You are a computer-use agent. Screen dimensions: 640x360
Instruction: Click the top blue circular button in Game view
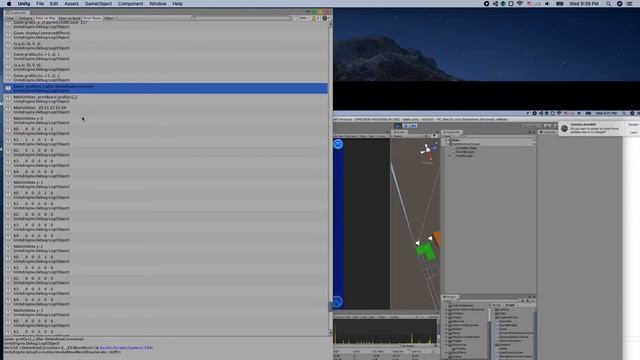point(338,144)
